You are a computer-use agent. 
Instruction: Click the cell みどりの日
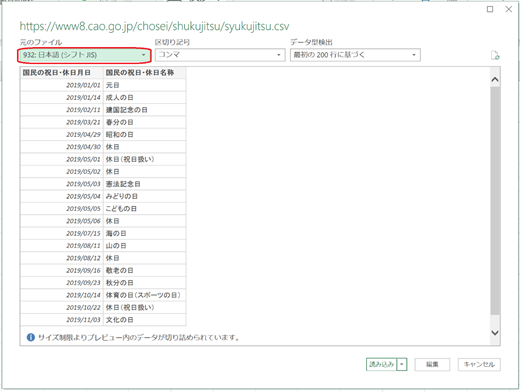tap(144, 196)
